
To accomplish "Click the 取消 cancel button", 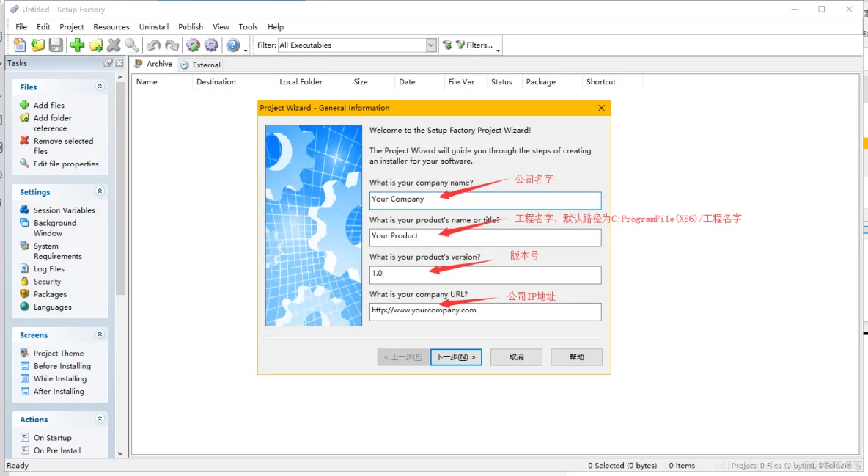I will tap(517, 357).
